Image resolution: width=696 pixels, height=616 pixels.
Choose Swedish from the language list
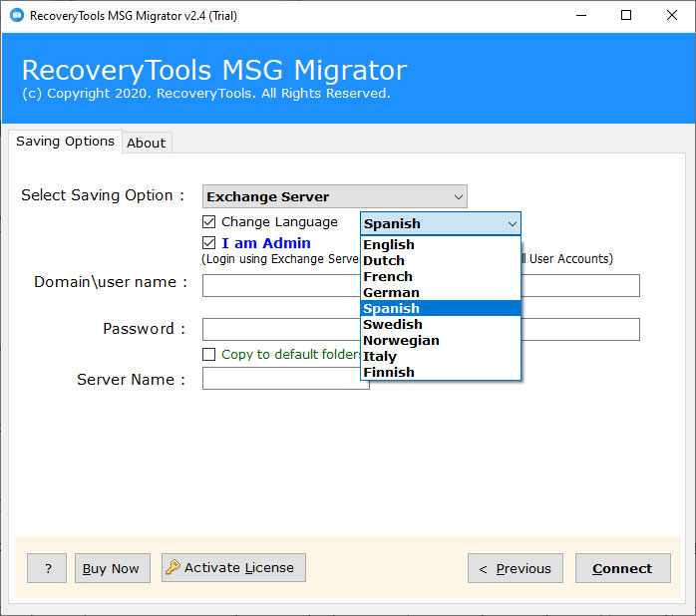(x=441, y=324)
